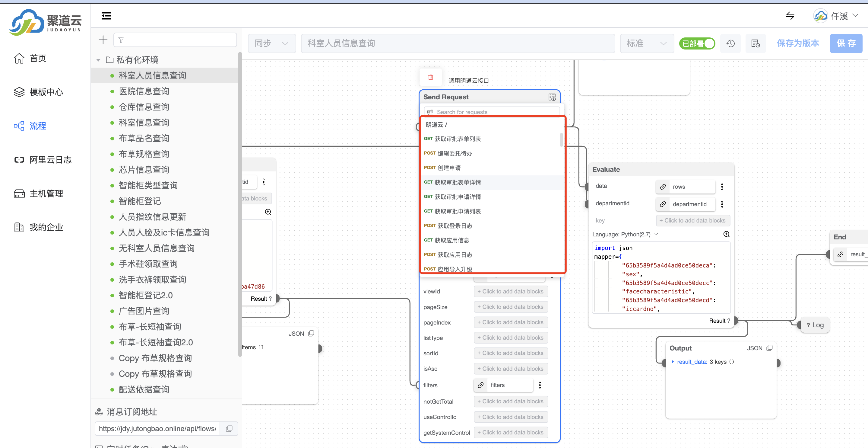Screen dimensions: 868x448
Task: Open the flow log document icon
Action: (x=755, y=43)
